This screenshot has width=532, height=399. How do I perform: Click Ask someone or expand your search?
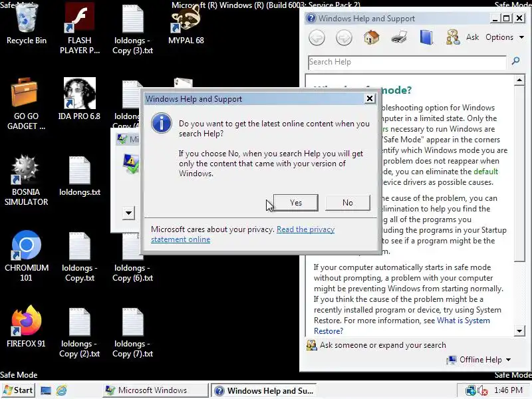tap(376, 345)
